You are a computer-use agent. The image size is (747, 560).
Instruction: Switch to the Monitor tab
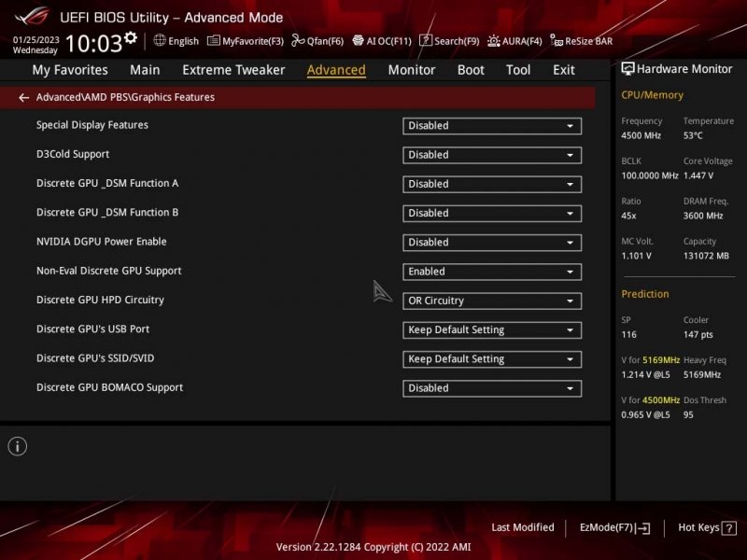(x=412, y=70)
